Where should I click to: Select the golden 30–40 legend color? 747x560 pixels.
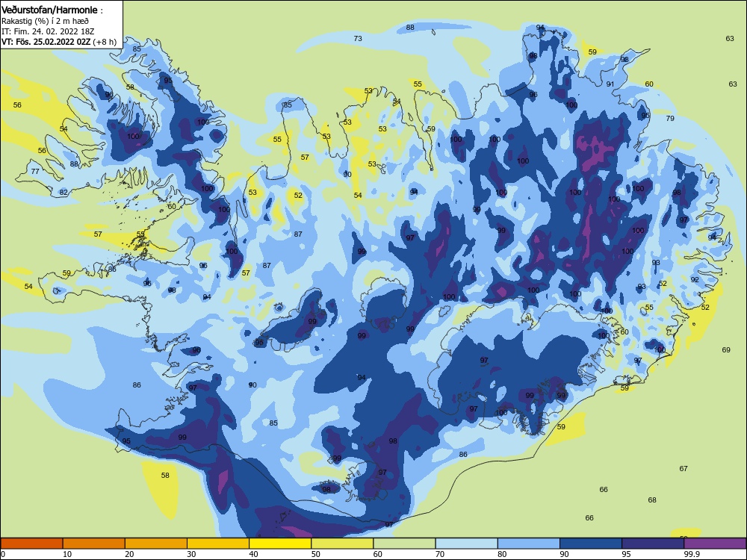pyautogui.click(x=218, y=544)
